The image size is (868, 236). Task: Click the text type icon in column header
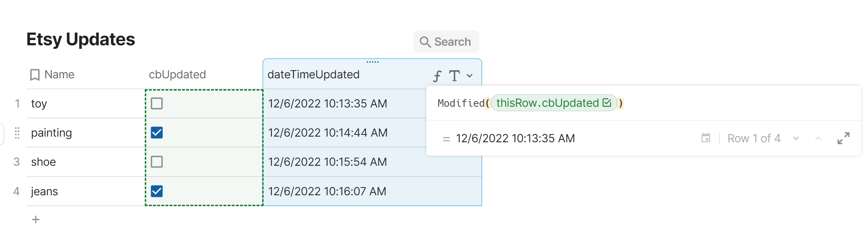[454, 76]
